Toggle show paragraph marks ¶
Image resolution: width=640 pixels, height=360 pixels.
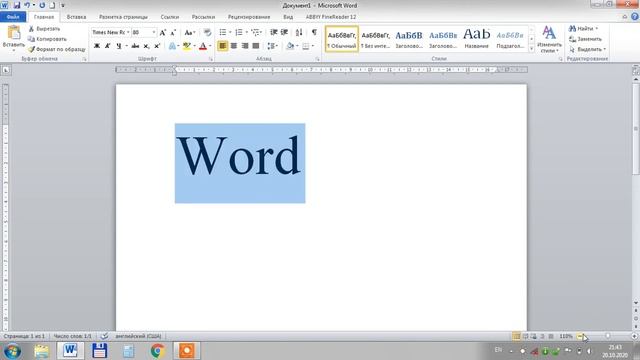tap(314, 32)
